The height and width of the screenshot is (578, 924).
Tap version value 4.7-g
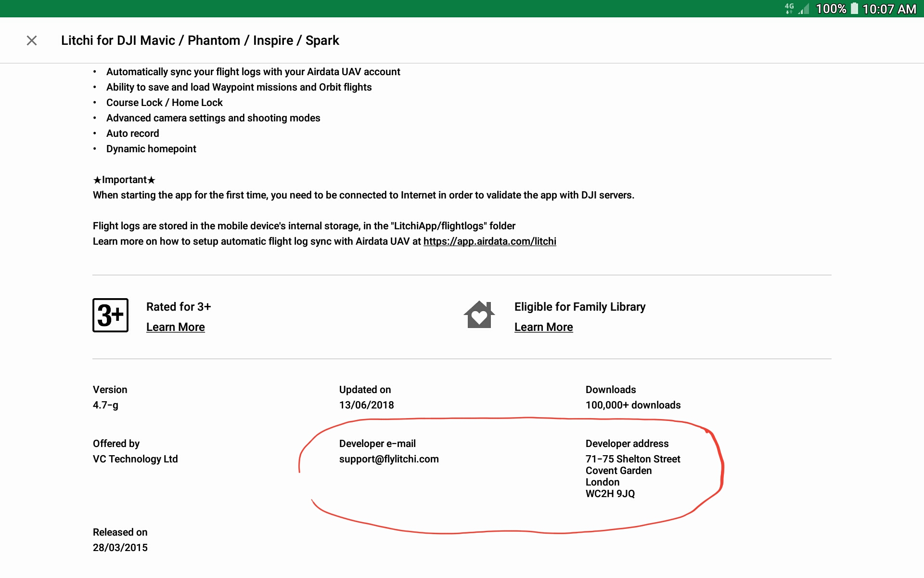pos(105,405)
